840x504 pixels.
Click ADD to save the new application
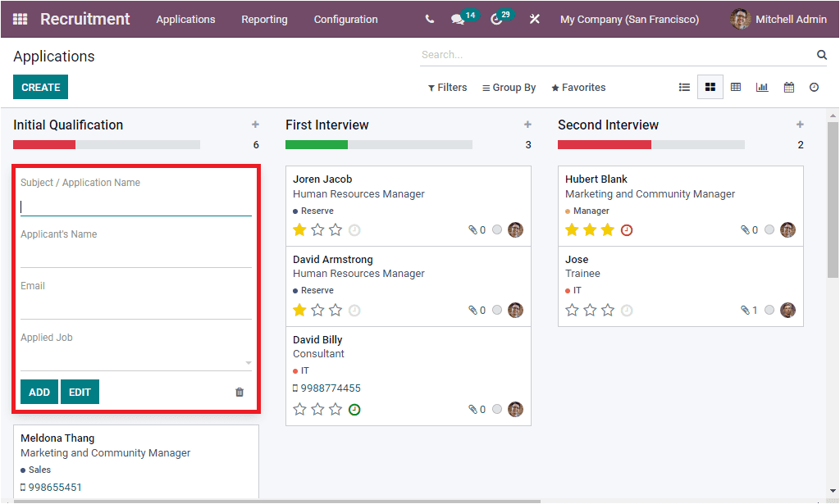click(39, 392)
